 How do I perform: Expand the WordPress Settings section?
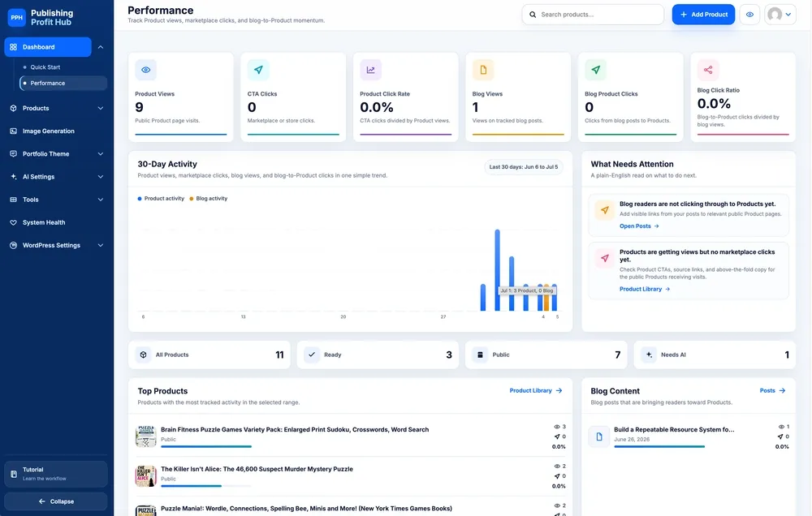[x=101, y=245]
